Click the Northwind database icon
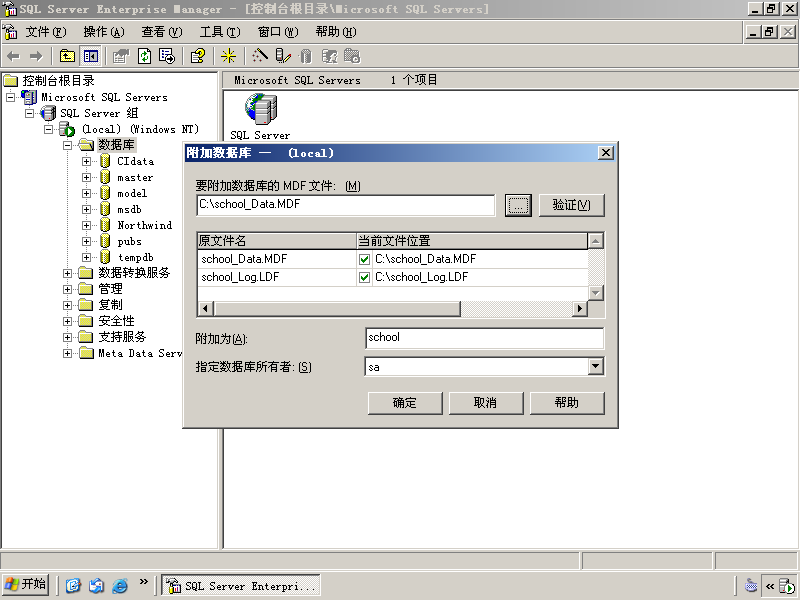800x600 pixels. [106, 225]
